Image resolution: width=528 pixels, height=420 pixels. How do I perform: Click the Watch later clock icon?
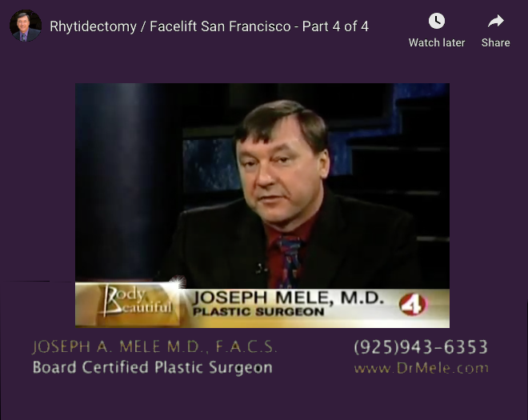pos(437,21)
